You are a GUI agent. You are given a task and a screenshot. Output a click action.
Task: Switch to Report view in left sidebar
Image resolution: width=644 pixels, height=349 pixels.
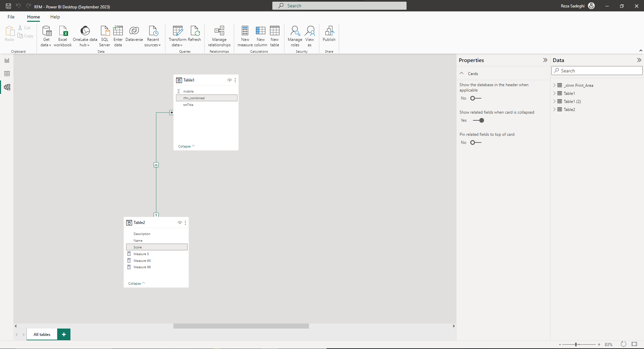(7, 60)
